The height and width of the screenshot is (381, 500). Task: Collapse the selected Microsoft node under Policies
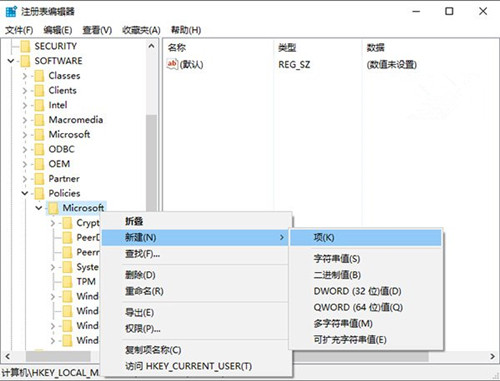pyautogui.click(x=39, y=208)
